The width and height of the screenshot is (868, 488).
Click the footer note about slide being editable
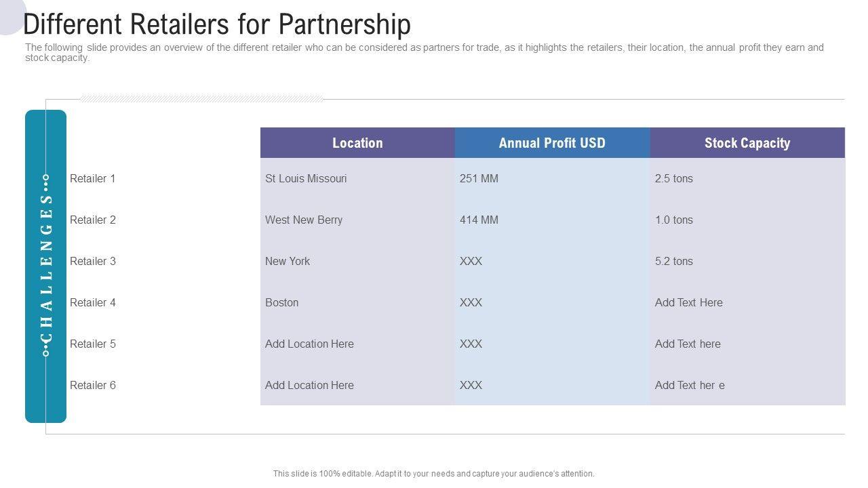coord(434,474)
